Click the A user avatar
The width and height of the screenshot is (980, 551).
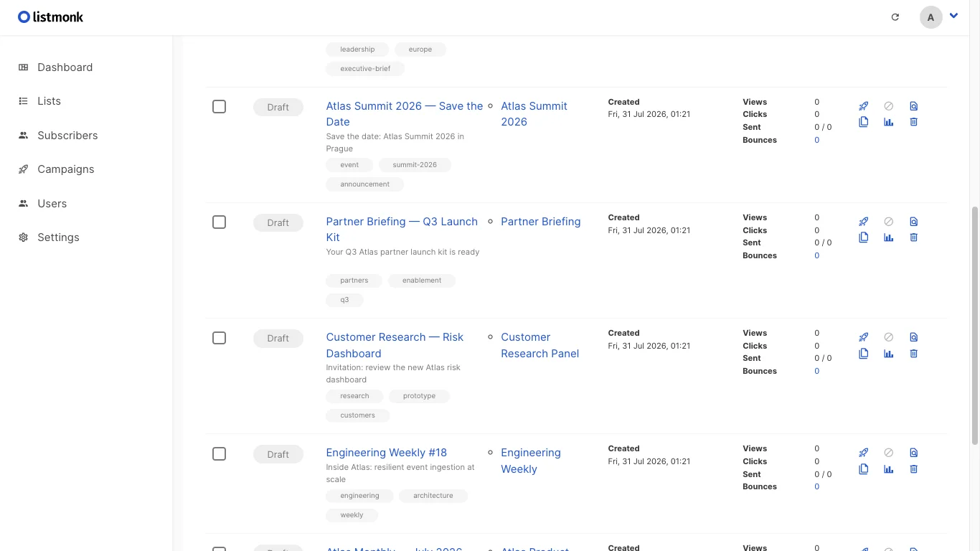(x=931, y=17)
